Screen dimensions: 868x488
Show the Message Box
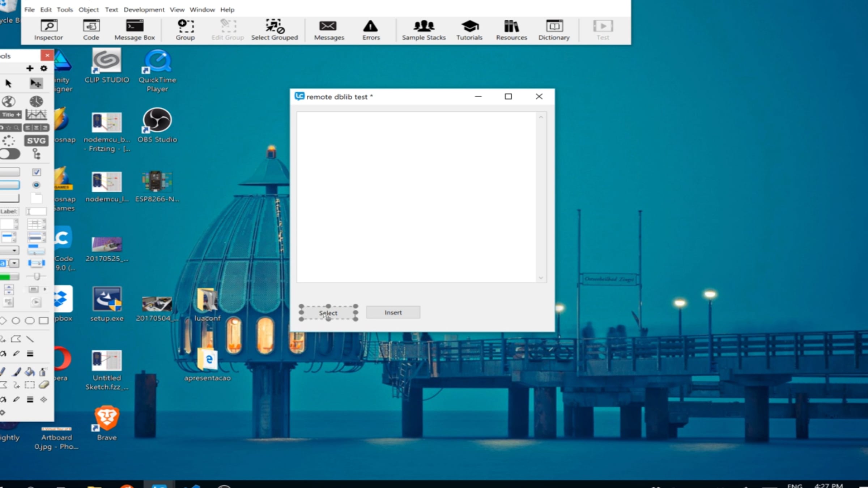pyautogui.click(x=135, y=30)
